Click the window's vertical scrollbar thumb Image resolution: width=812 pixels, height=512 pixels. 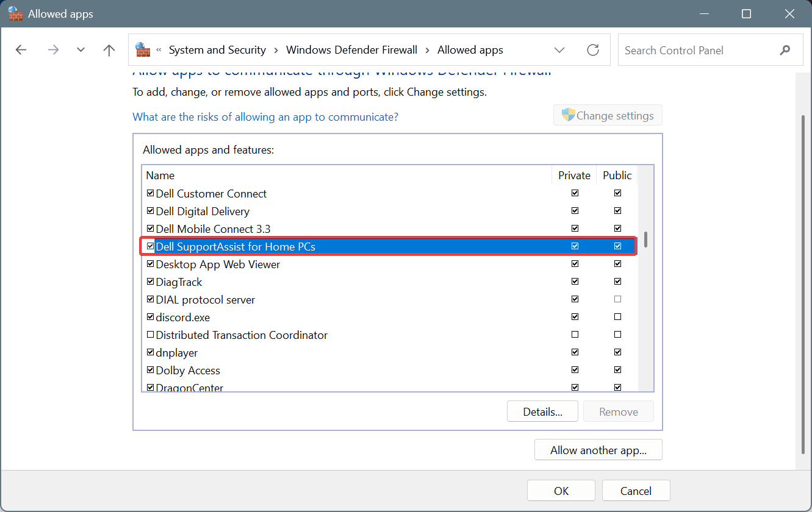click(x=803, y=283)
